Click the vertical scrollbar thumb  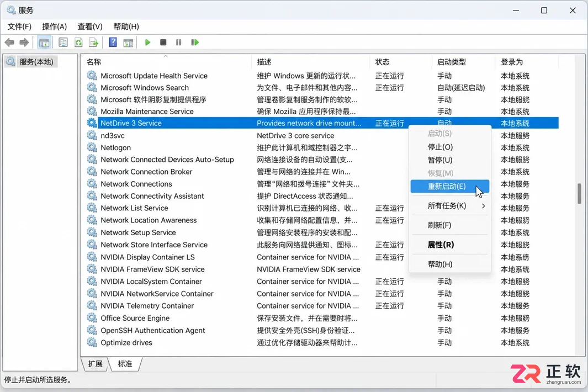click(579, 194)
